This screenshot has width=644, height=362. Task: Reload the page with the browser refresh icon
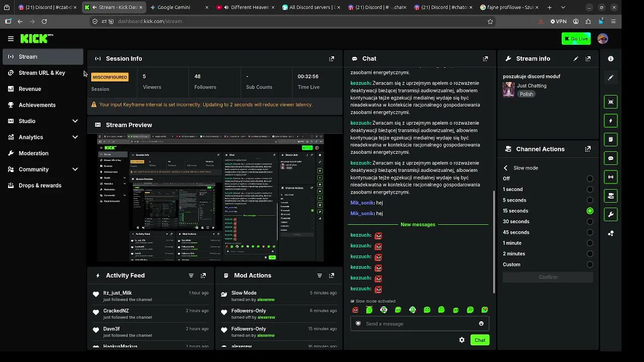point(44,22)
